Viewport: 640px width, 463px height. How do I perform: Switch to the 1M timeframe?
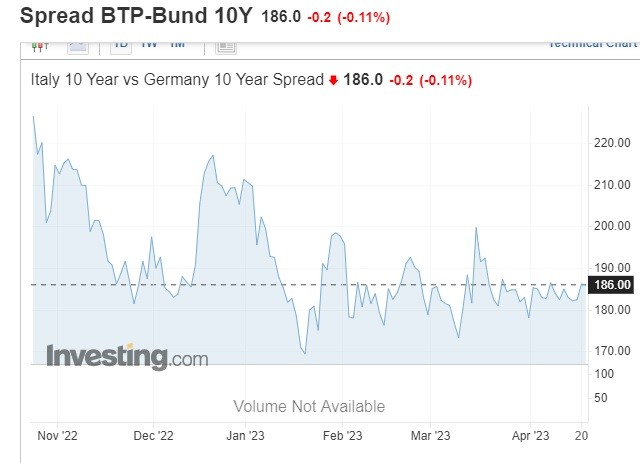point(177,44)
